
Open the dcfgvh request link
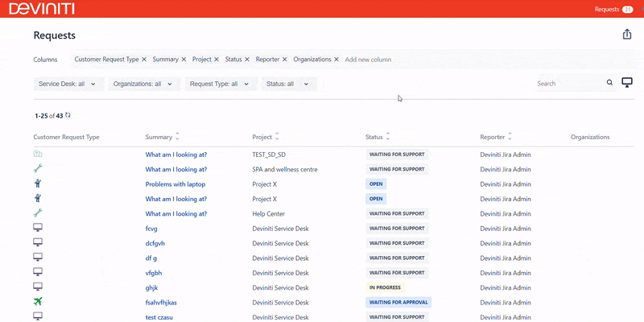pos(155,243)
